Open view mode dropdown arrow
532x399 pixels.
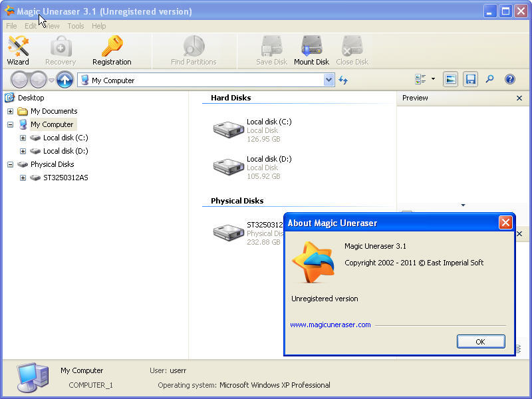point(433,79)
